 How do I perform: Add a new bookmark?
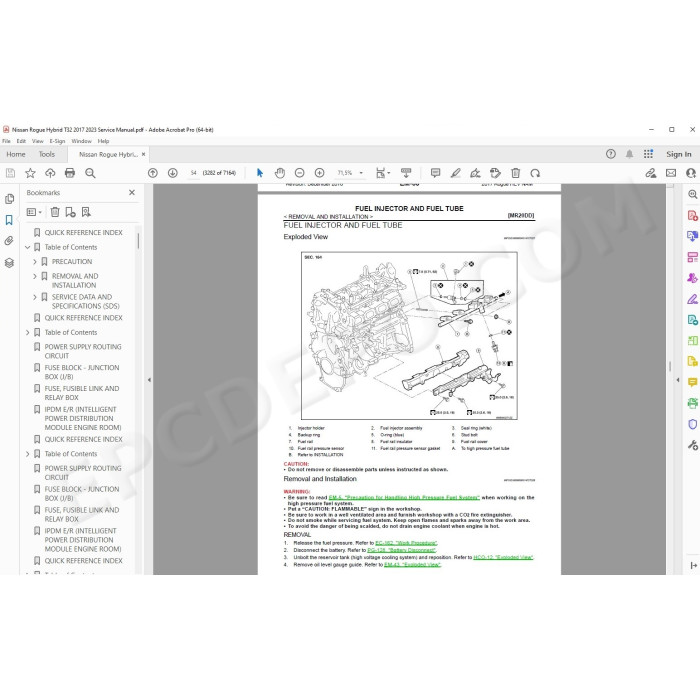[70, 212]
